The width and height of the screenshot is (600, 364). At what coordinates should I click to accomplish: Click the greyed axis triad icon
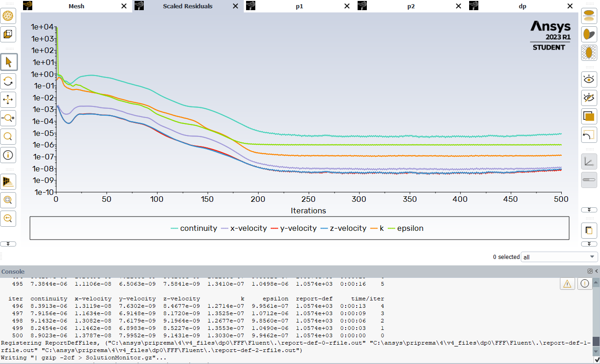click(589, 161)
